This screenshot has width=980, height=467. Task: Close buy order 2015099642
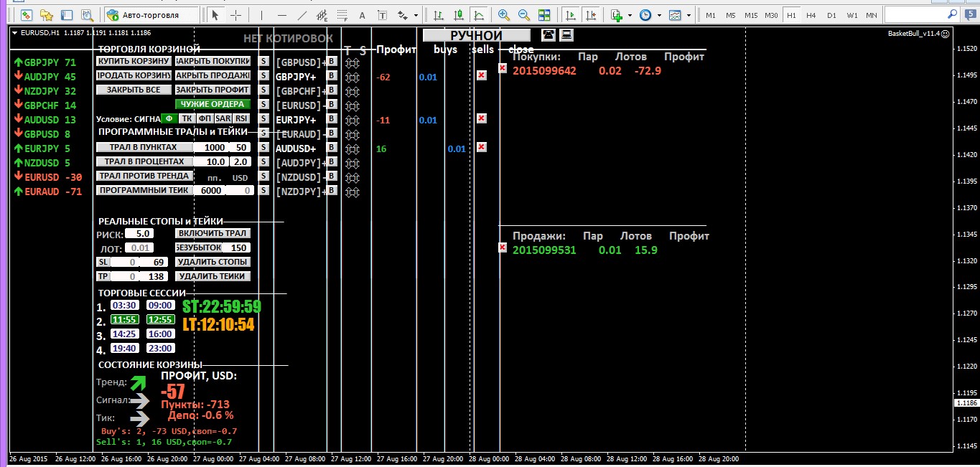pyautogui.click(x=503, y=68)
